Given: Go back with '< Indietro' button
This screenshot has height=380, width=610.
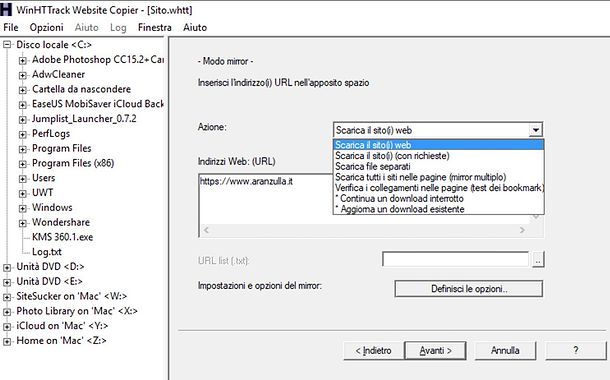Looking at the screenshot, I should (373, 351).
